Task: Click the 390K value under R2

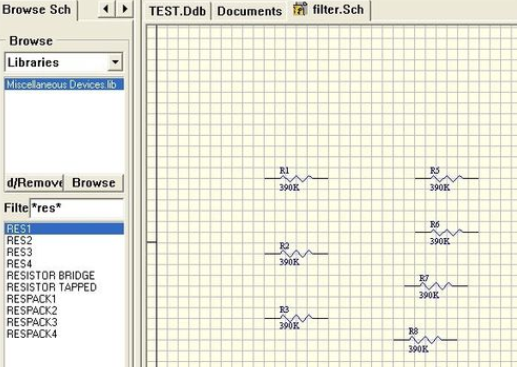Action: (x=289, y=262)
